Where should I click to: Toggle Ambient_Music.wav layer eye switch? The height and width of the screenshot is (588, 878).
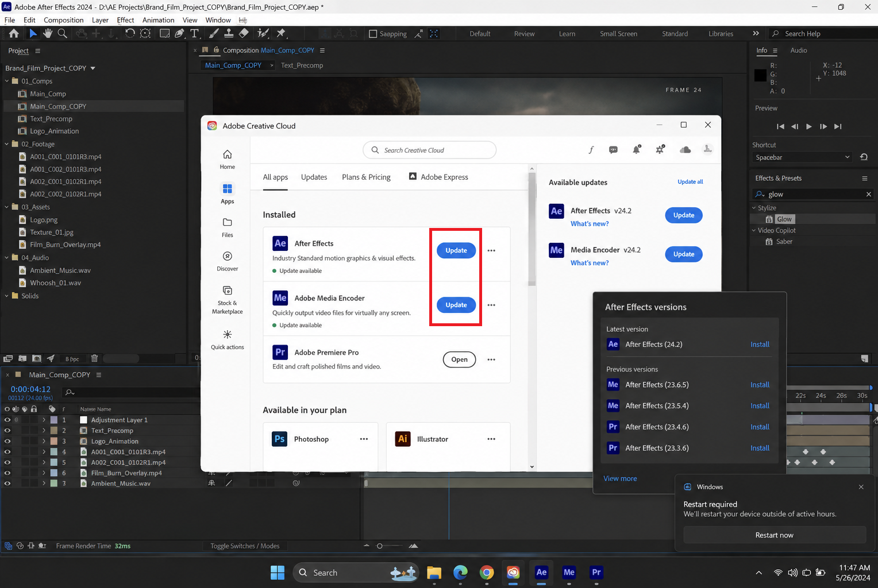coord(7,483)
